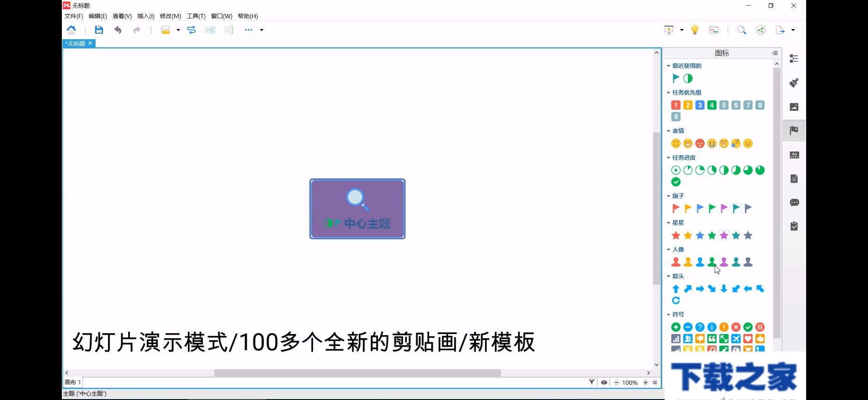This screenshot has height=400, width=868.
Task: Open more toolbar options (three dots)
Action: (248, 30)
